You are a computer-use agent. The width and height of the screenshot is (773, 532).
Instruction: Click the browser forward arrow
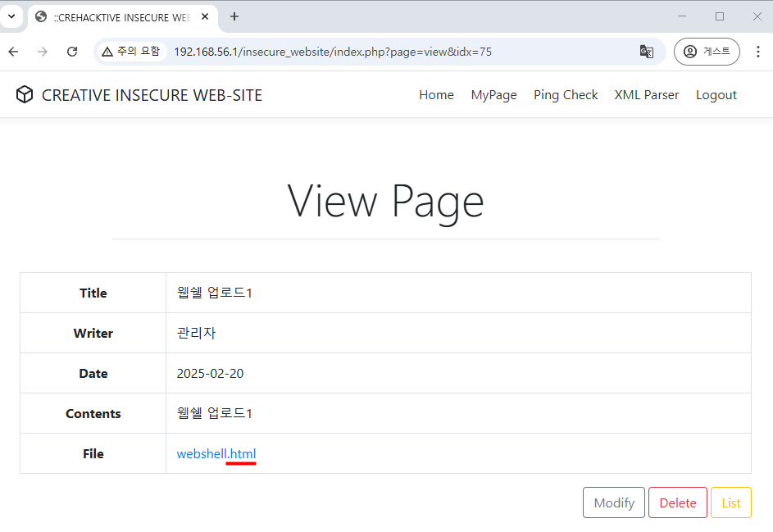[x=43, y=52]
